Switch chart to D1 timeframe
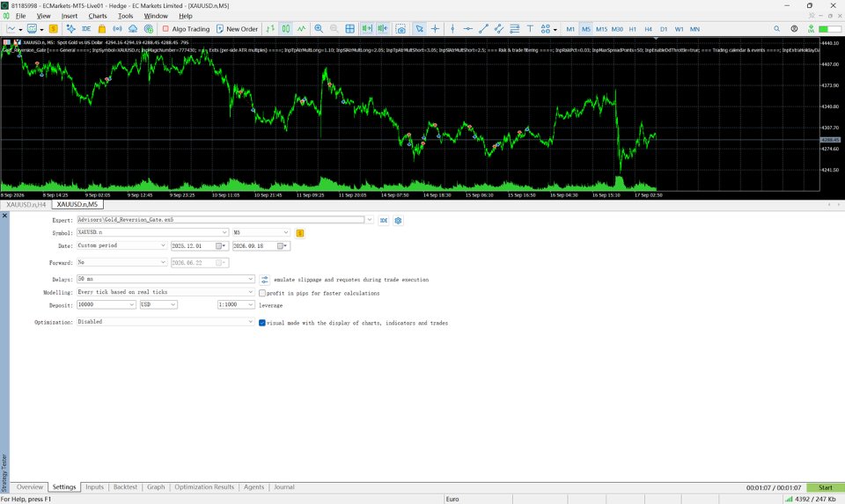 664,29
